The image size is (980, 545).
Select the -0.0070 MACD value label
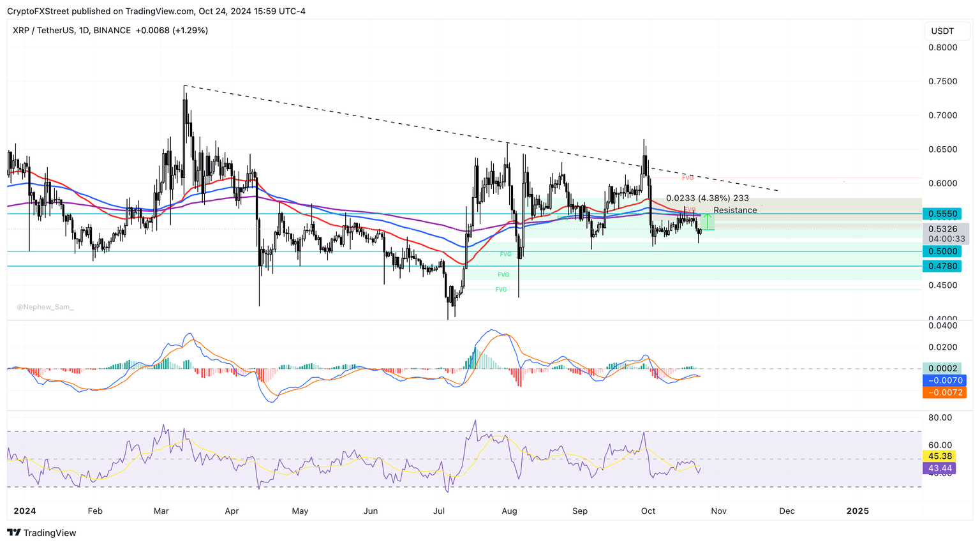tap(944, 380)
